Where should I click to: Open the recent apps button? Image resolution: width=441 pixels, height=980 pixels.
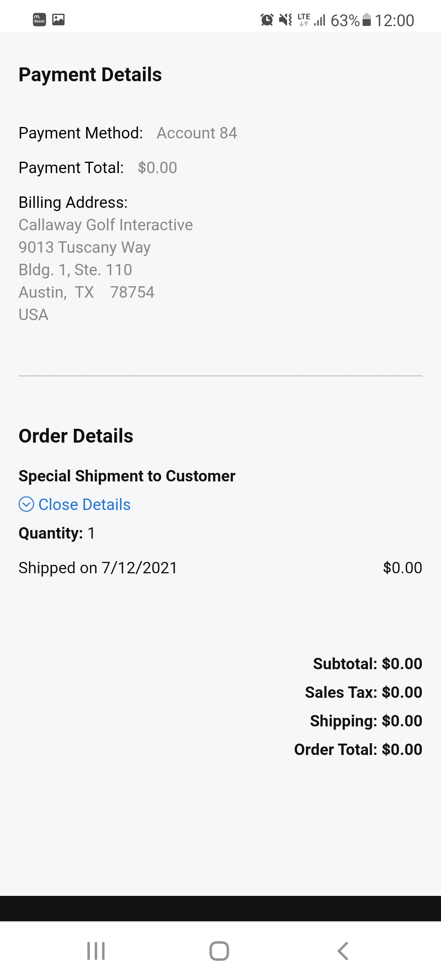click(x=96, y=951)
